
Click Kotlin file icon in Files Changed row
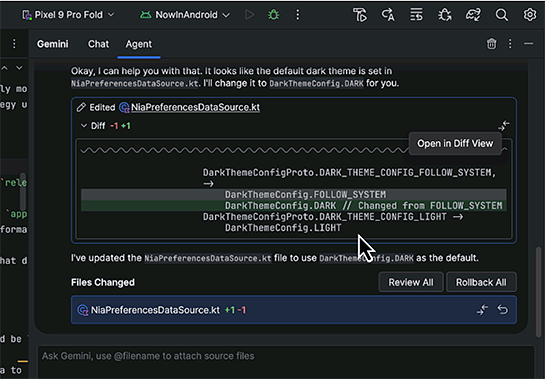coord(83,310)
